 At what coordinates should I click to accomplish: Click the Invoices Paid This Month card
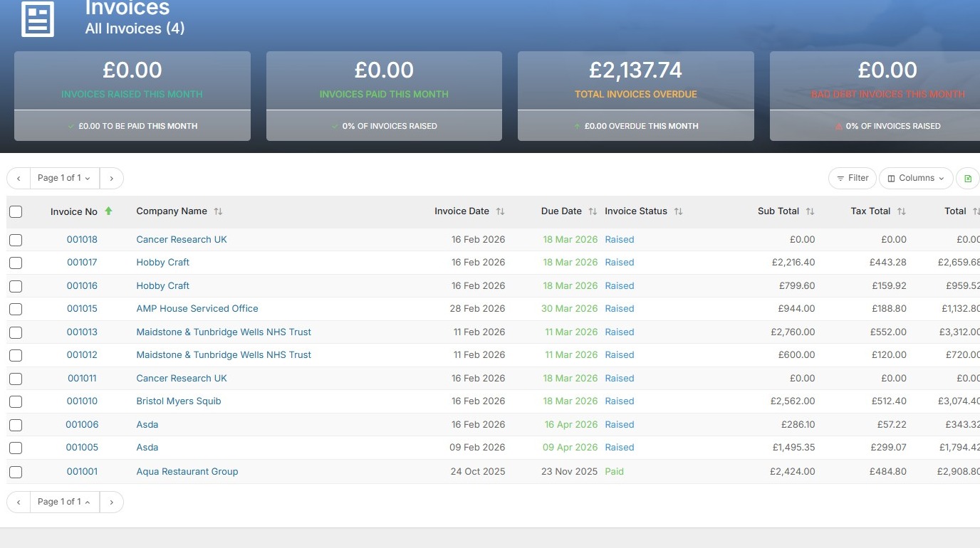[x=384, y=96]
